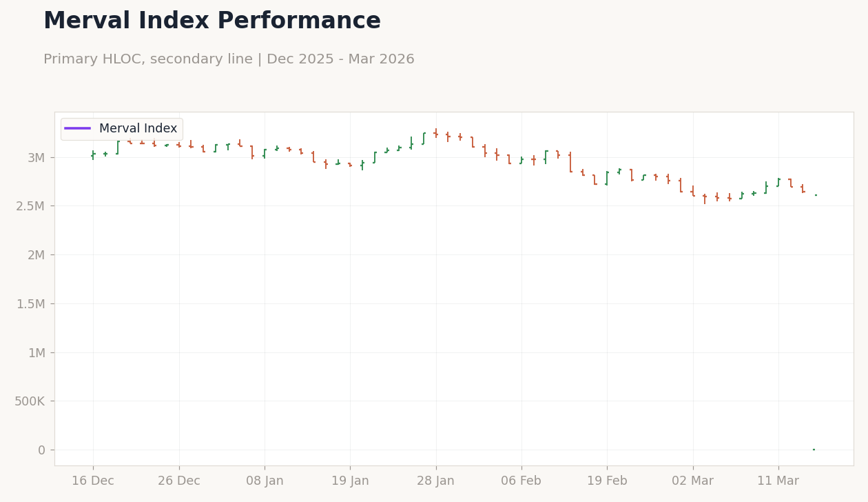
Task: Click the subtitle mentioning Dec 2025 - Mar 2026
Action: point(229,59)
